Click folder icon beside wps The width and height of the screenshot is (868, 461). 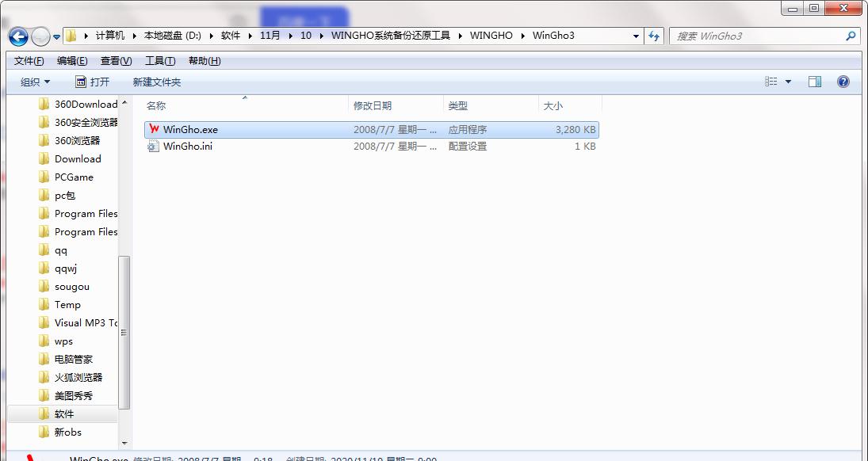[44, 341]
